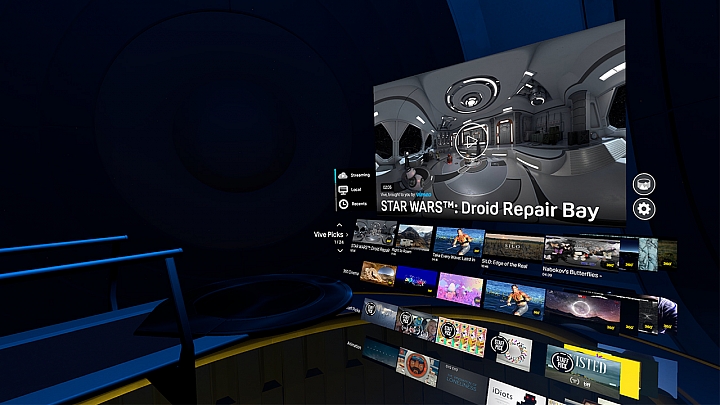
Task: Open the SILO: Edge of the Real thumbnail
Action: 513,247
